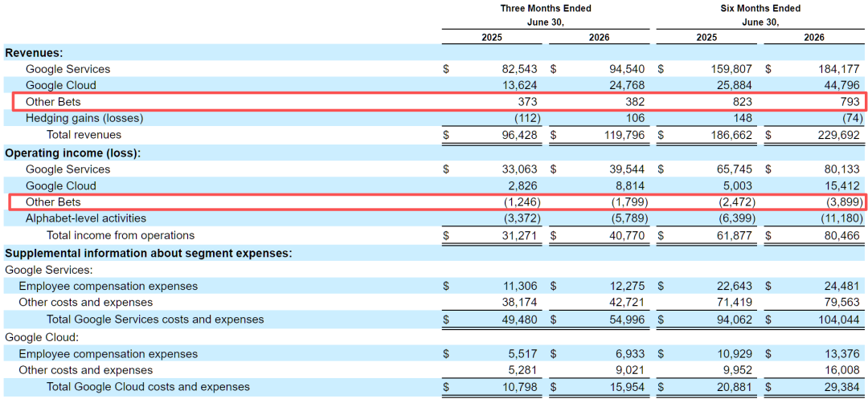Select the Google Cloud revenue value 24,768
This screenshot has width=868, height=403.
(627, 85)
